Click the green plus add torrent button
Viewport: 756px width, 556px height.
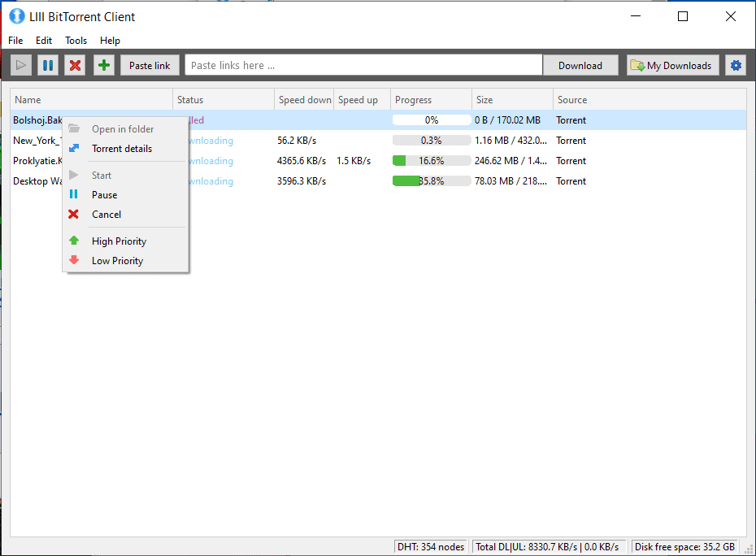click(104, 65)
